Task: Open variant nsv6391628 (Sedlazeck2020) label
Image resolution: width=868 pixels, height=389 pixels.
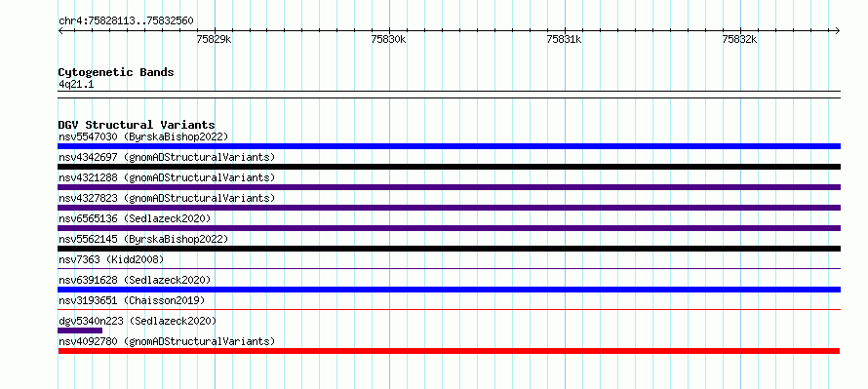Action: tap(135, 280)
